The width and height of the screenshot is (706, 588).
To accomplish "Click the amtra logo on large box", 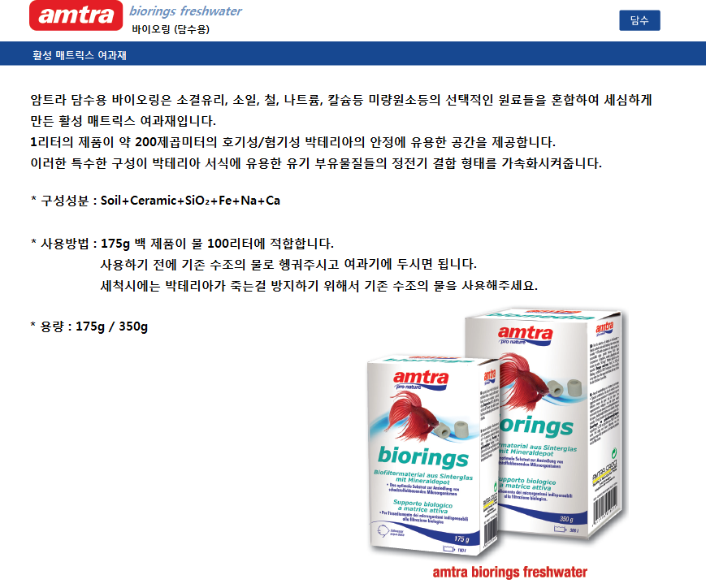I will click(x=526, y=335).
